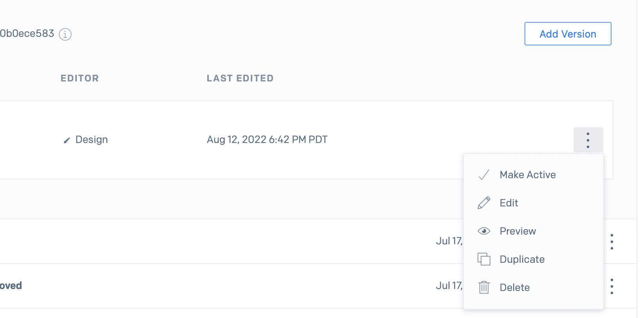Click the Aug 12, 2022 6:42 PM timestamp

(x=267, y=140)
